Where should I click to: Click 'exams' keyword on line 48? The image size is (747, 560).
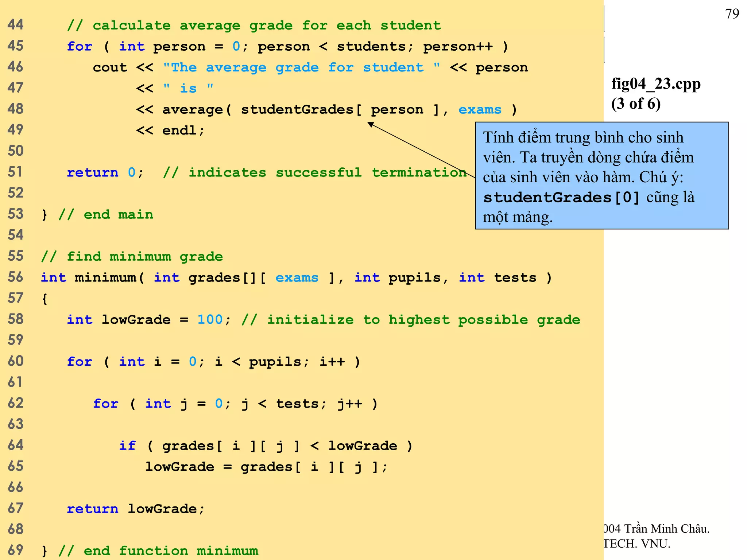[x=480, y=110]
